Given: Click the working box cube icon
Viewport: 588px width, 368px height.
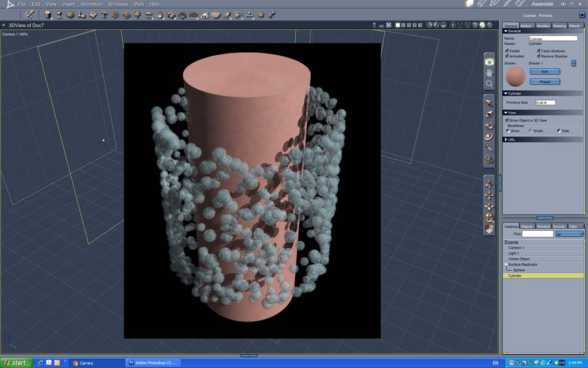Looking at the screenshot, I should tap(489, 228).
